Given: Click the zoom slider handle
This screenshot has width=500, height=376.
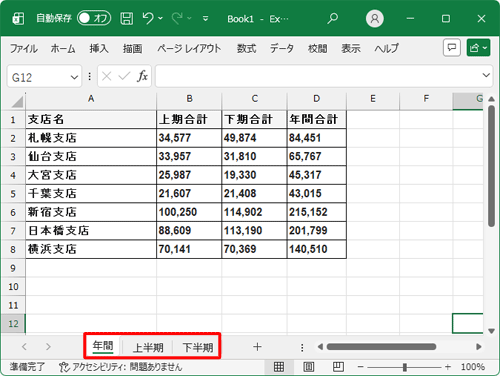Looking at the screenshot, I should click(x=405, y=367).
